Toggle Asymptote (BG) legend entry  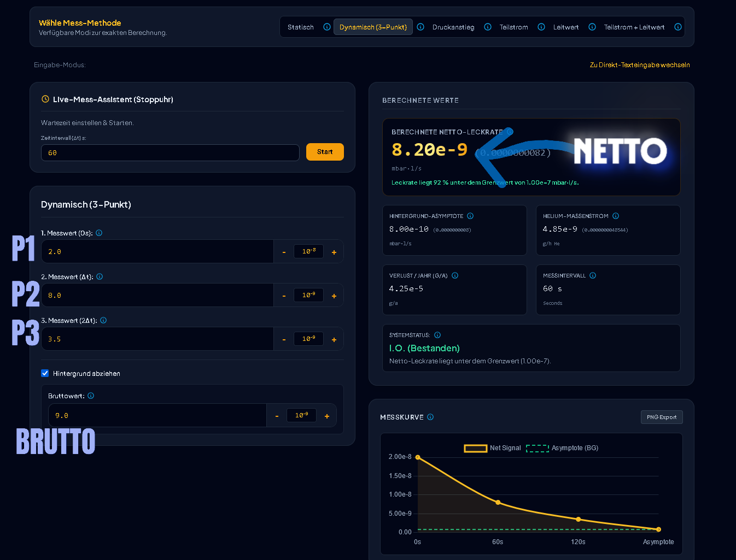pyautogui.click(x=562, y=448)
